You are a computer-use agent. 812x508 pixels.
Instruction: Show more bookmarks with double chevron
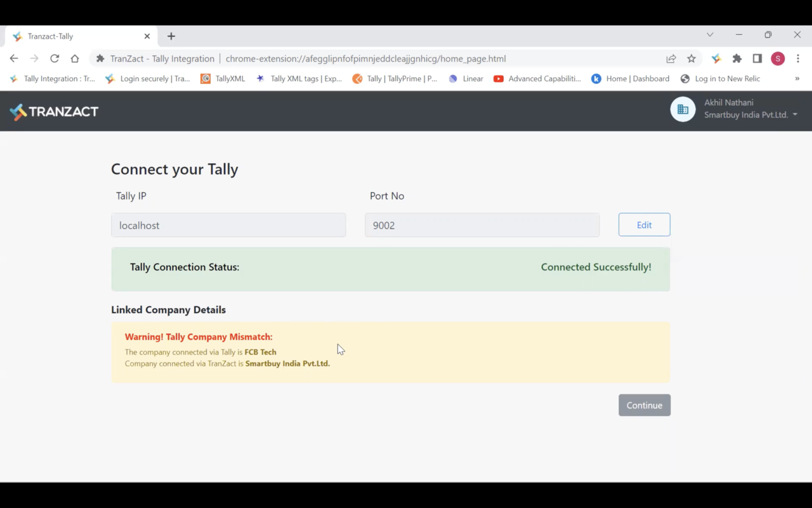797,79
